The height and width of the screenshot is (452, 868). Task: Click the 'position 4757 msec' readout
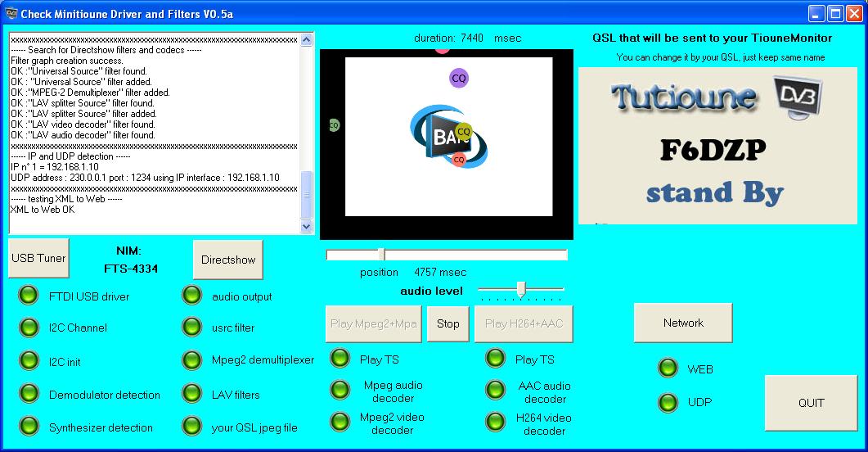413,272
